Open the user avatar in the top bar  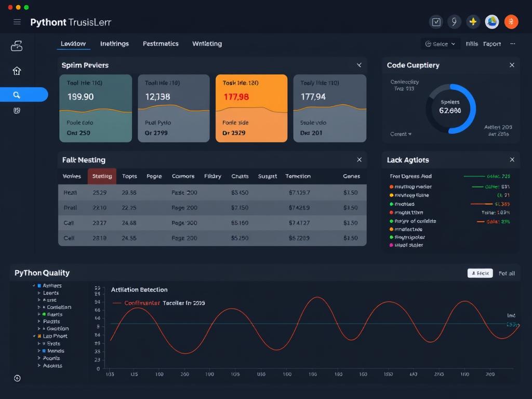click(x=492, y=22)
